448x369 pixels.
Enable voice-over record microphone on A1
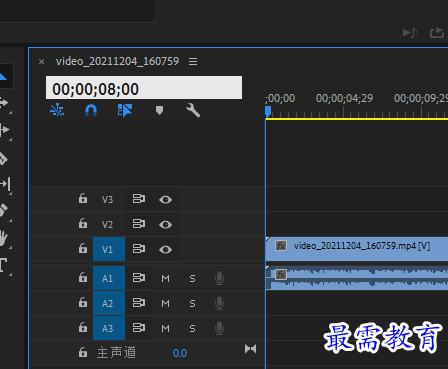coord(219,278)
